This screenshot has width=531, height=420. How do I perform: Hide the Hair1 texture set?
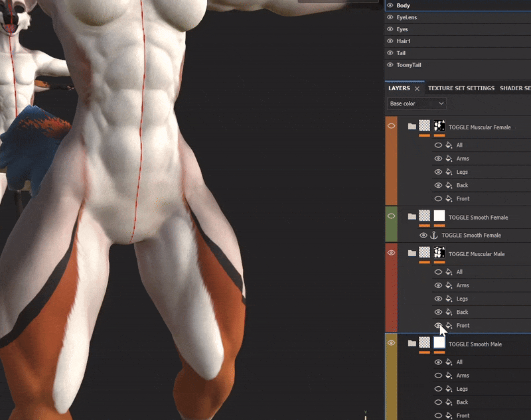[390, 41]
